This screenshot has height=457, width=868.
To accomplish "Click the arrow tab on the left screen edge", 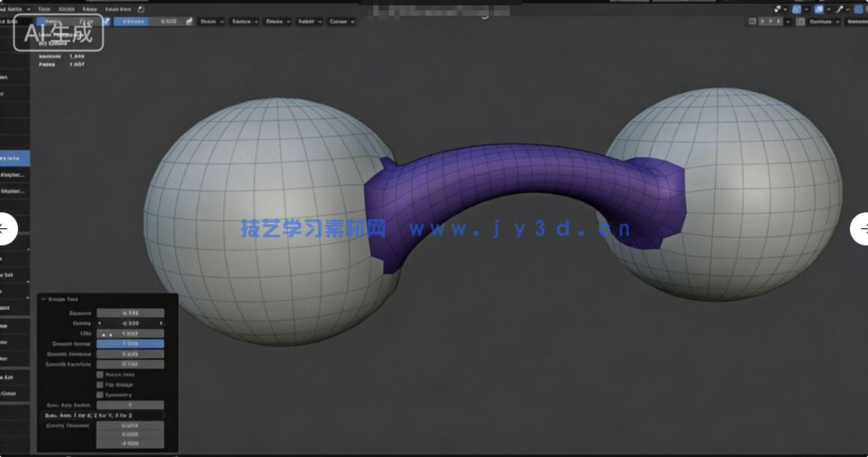I will (x=6, y=229).
